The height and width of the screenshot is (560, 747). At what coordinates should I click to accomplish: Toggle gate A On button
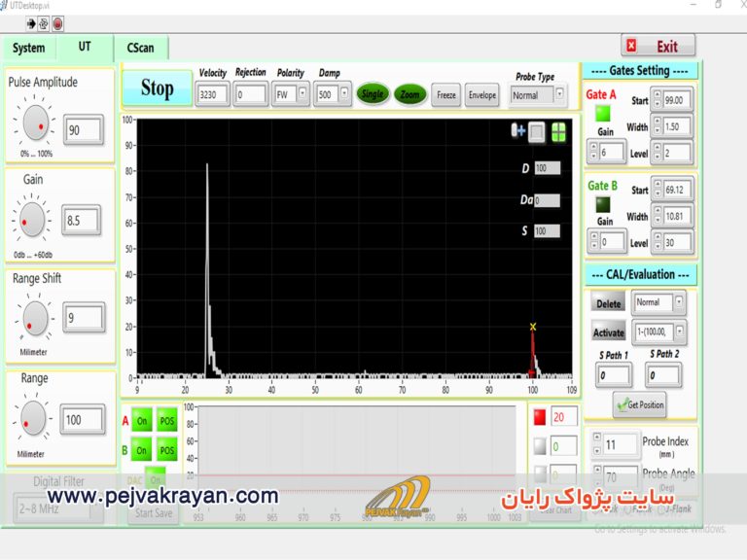click(142, 421)
